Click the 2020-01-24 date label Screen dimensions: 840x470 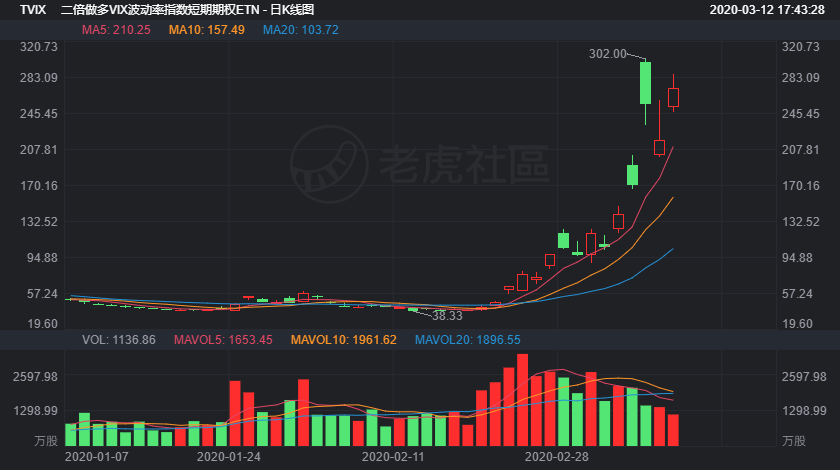pos(229,457)
